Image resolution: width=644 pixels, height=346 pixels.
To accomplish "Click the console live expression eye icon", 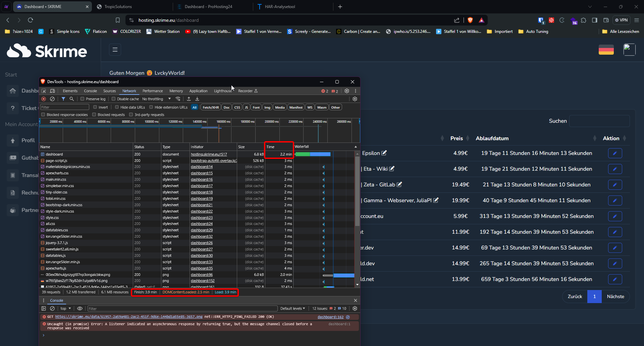I will [x=79, y=308].
